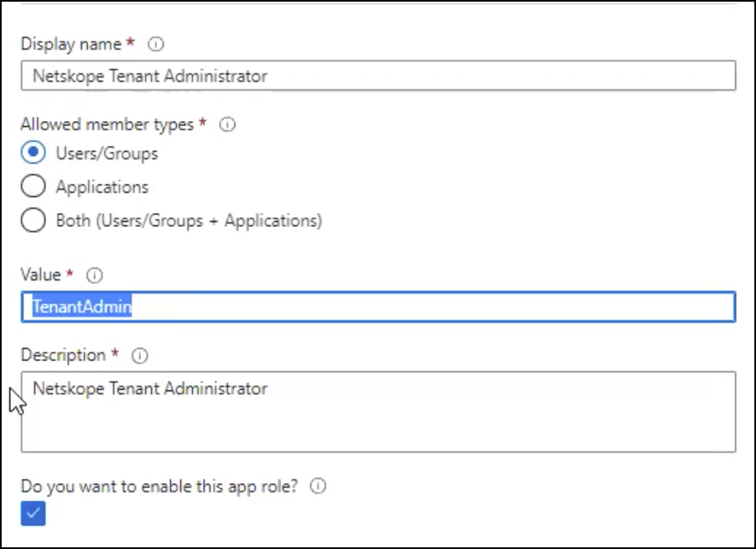The image size is (756, 549).
Task: View info icon for enable app role
Action: [x=318, y=486]
